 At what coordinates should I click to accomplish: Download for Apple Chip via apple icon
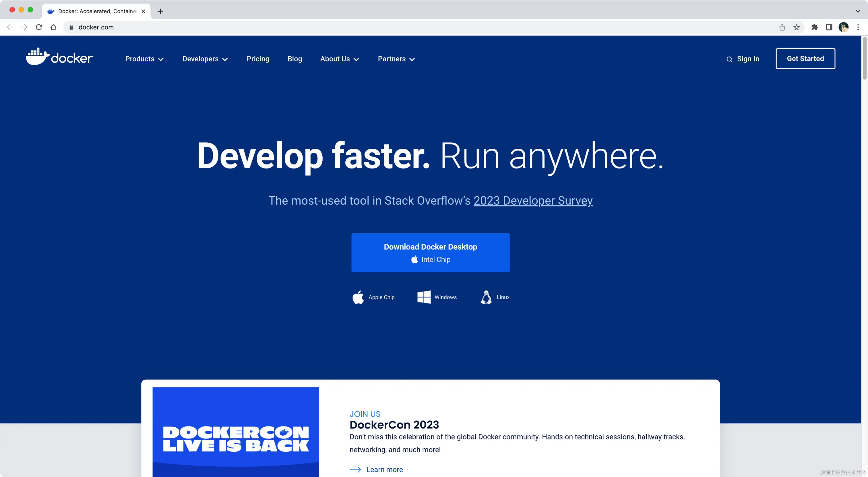[x=358, y=297]
